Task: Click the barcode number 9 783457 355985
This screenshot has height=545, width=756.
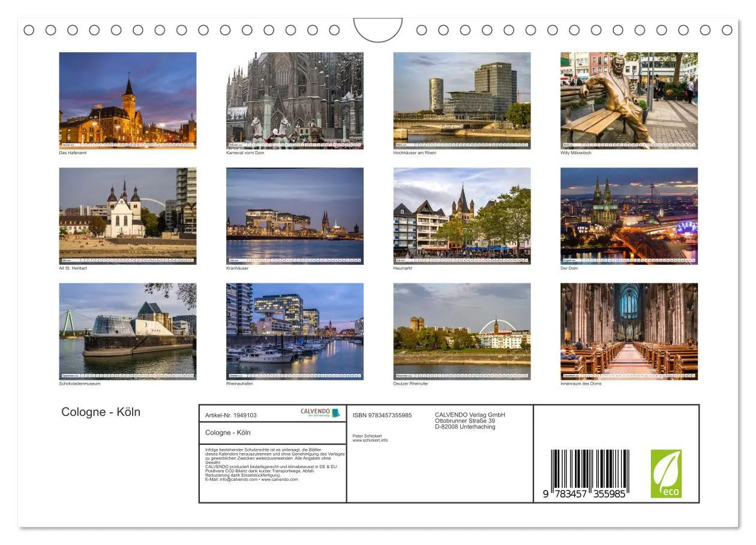Action: [x=584, y=493]
